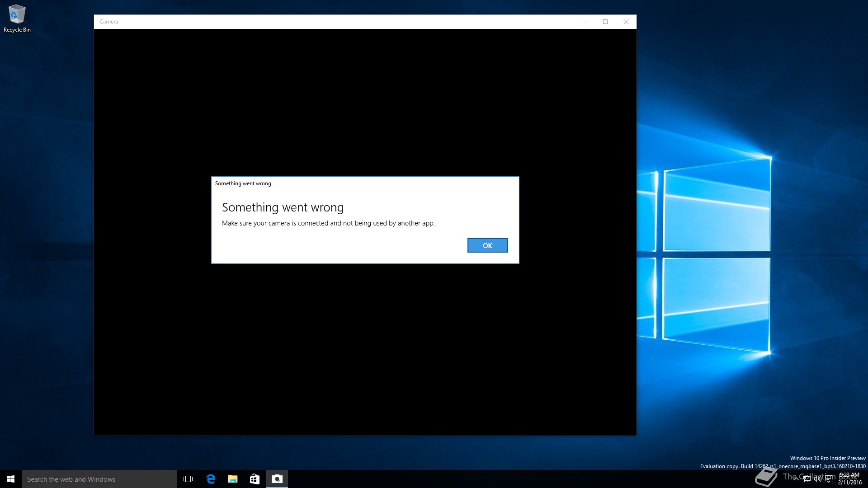868x488 pixels.
Task: Open Action Center notifications icon
Action: [x=829, y=479]
